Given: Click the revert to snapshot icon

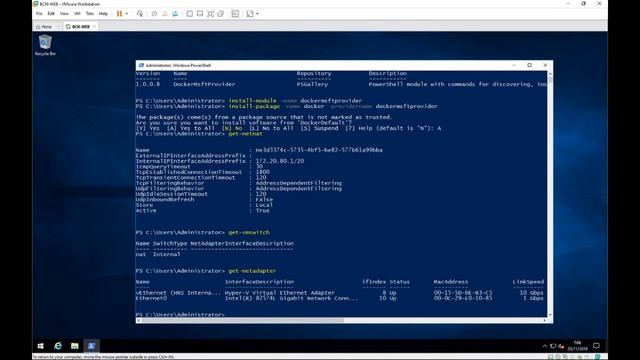Looking at the screenshot, I should tap(165, 13).
